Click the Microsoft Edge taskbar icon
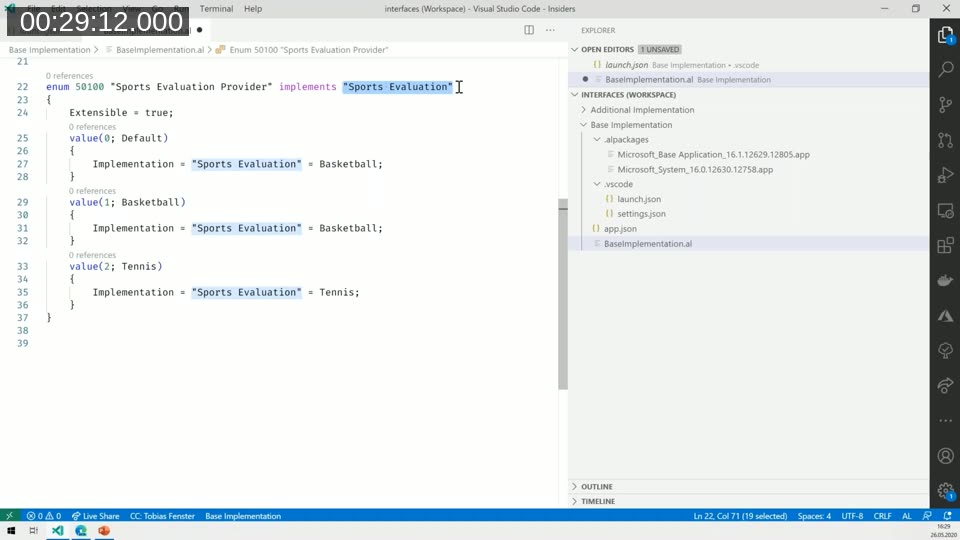 80,531
